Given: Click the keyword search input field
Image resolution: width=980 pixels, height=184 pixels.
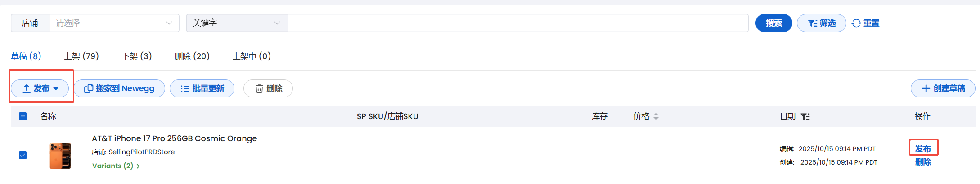Looking at the screenshot, I should (517, 23).
